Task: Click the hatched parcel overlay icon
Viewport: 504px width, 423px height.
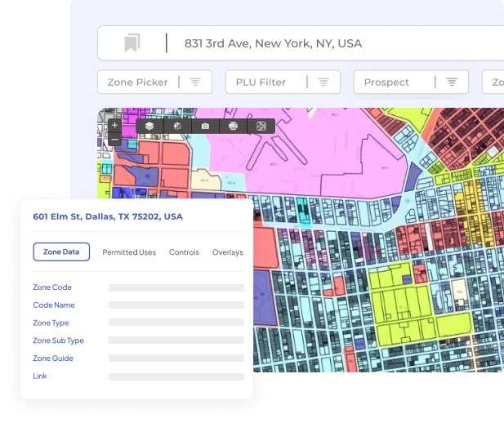Action: 261,127
